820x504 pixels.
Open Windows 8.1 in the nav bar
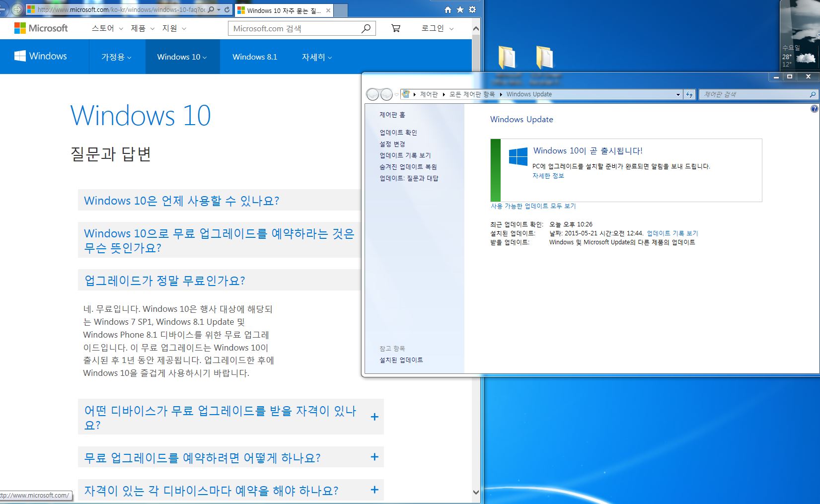(255, 57)
